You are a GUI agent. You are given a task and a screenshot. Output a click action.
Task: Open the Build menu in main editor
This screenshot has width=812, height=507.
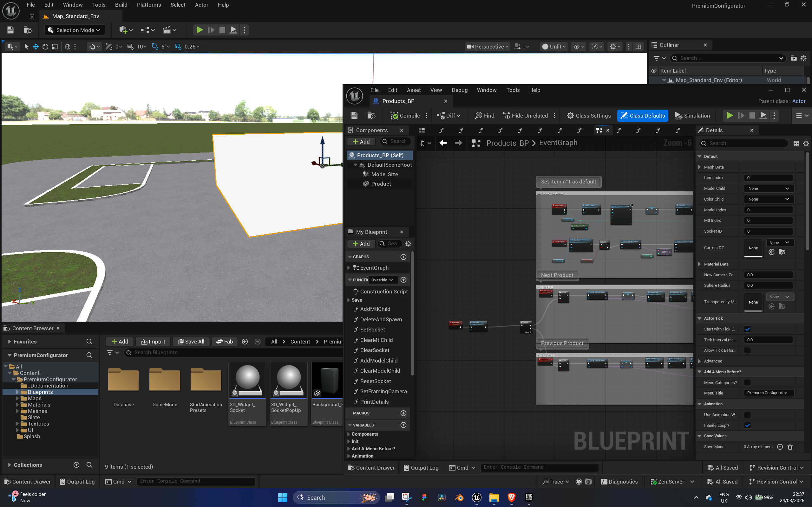[121, 5]
